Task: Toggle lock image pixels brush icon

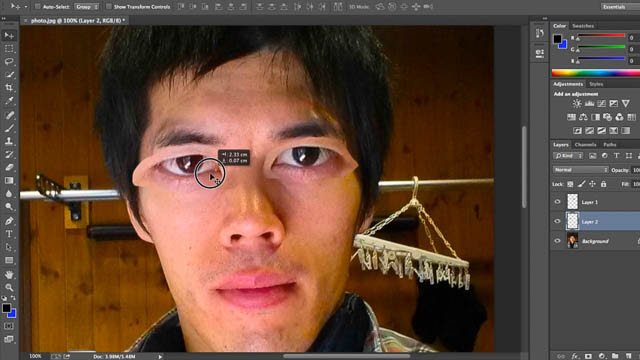Action: click(x=581, y=184)
